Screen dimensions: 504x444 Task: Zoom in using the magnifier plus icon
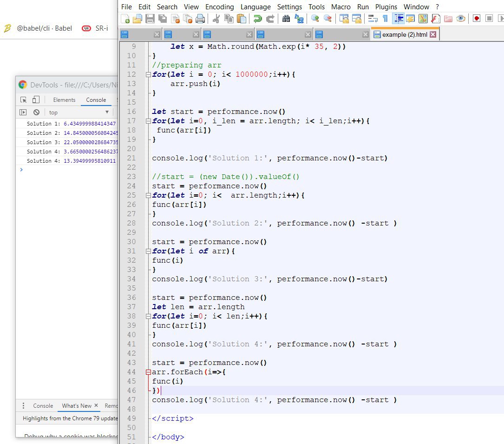pyautogui.click(x=315, y=19)
